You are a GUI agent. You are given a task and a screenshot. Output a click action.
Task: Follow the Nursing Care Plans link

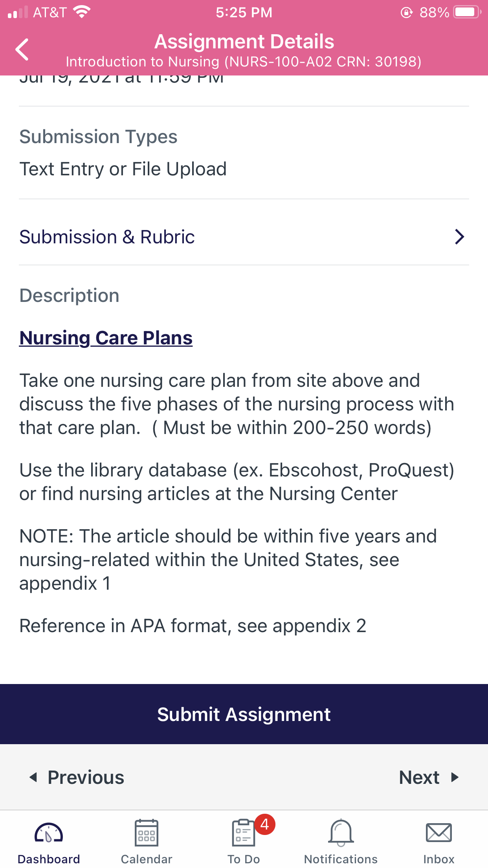click(x=106, y=338)
